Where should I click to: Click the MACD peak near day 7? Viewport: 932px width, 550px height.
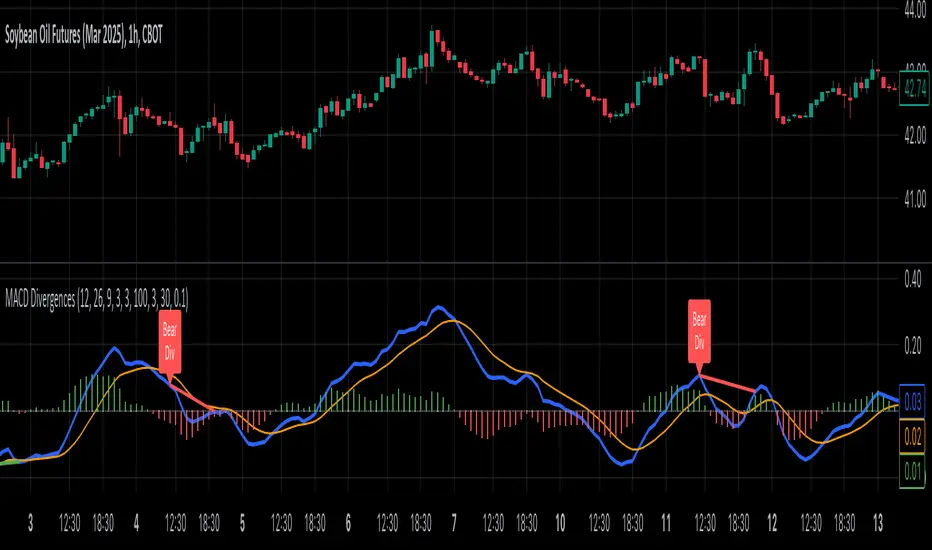[x=438, y=307]
